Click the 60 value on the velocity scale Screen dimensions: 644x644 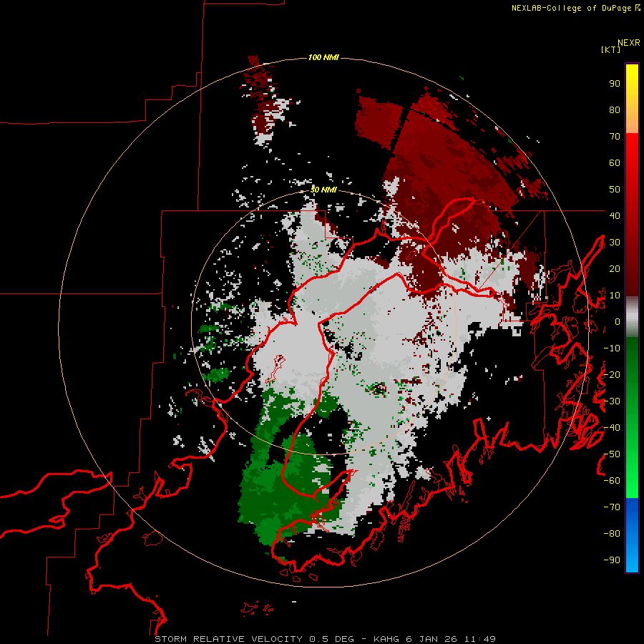click(x=615, y=163)
